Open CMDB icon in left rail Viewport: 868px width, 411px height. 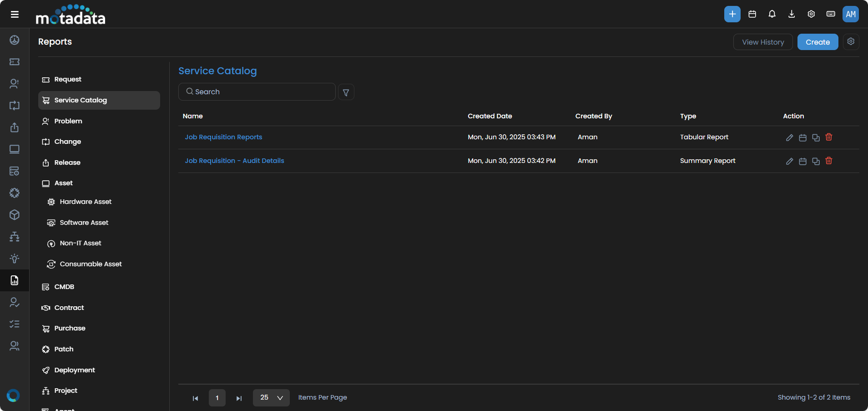coord(15,171)
